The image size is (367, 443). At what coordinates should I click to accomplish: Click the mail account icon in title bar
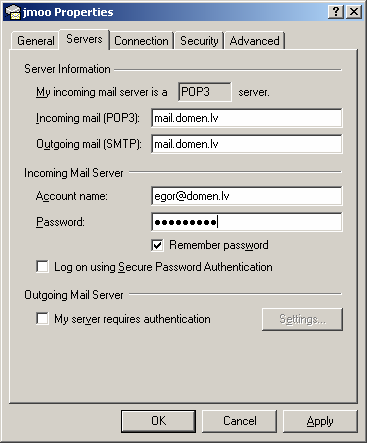tap(13, 12)
